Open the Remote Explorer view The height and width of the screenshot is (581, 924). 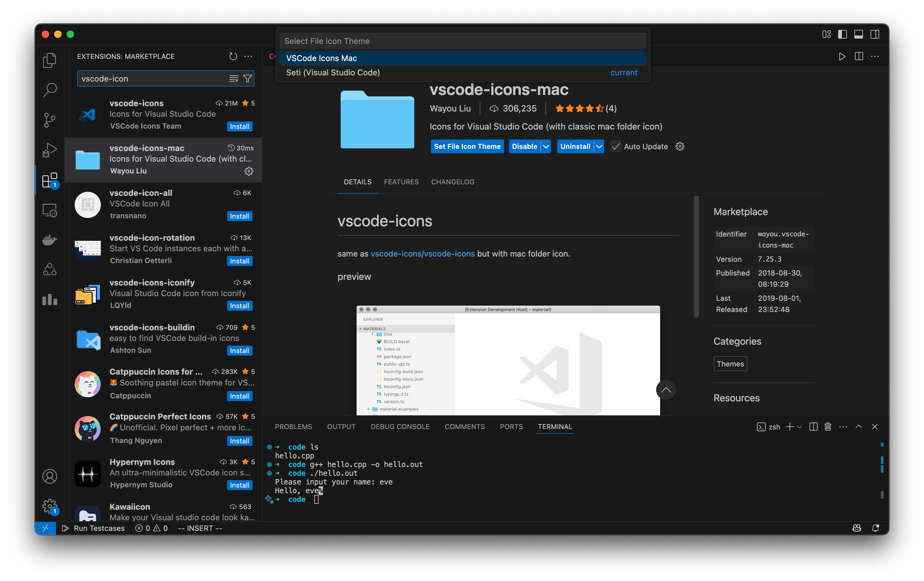[x=49, y=210]
